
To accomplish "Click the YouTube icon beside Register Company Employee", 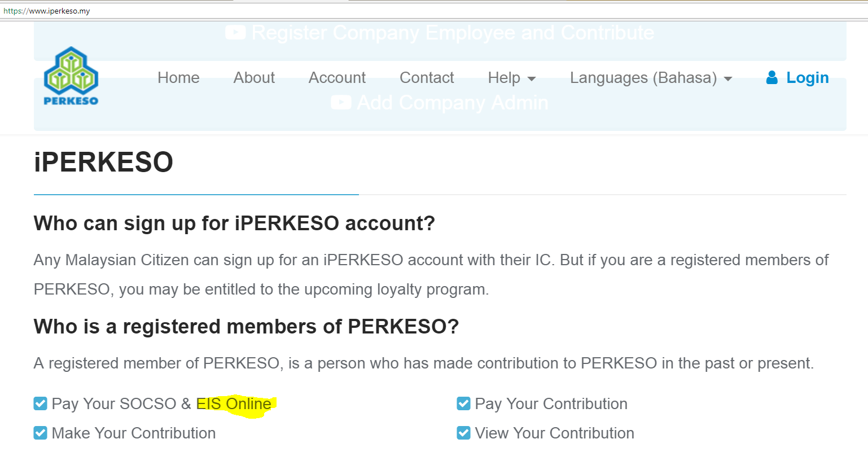I will 235,33.
